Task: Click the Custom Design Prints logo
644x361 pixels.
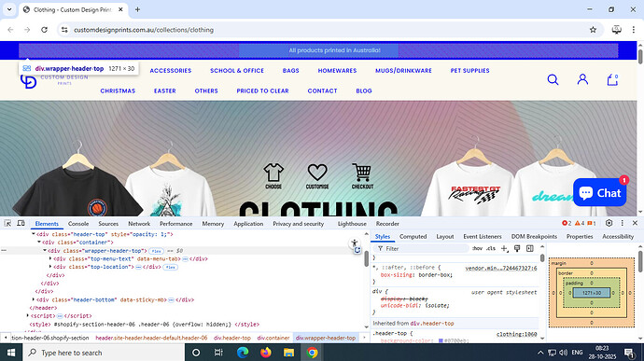Action: coord(54,80)
